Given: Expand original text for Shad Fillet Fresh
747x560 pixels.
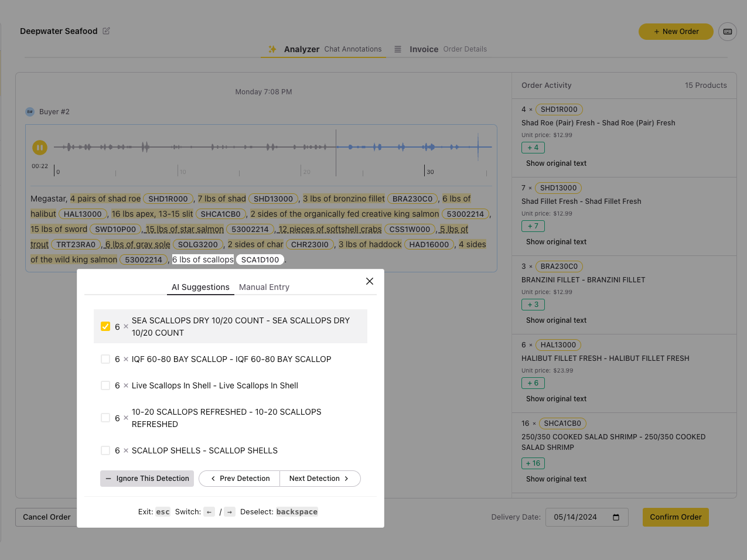Looking at the screenshot, I should 556,242.
